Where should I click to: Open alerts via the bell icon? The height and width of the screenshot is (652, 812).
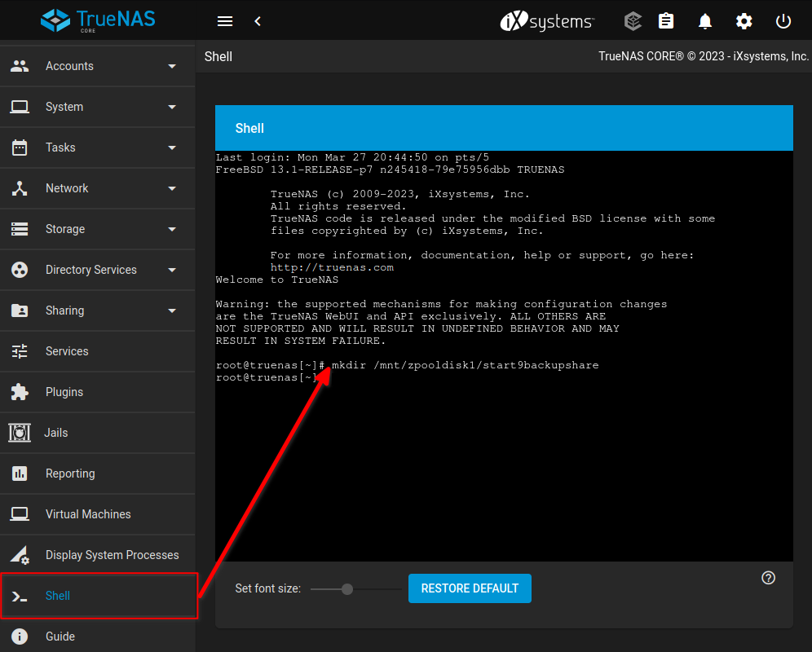click(x=705, y=21)
